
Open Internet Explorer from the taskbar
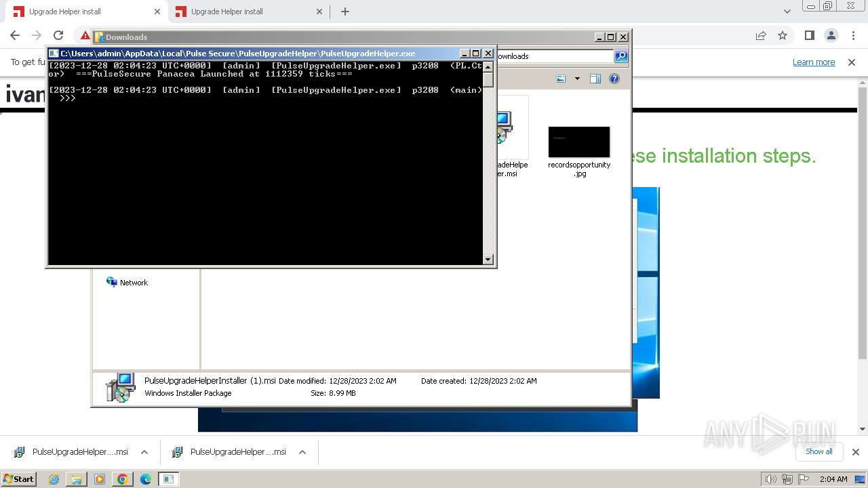pos(54,479)
